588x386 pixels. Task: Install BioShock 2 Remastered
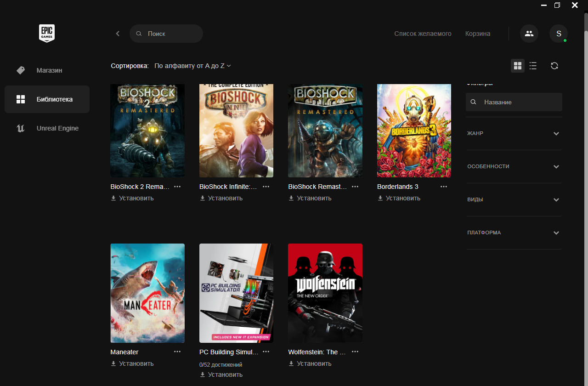pos(132,198)
